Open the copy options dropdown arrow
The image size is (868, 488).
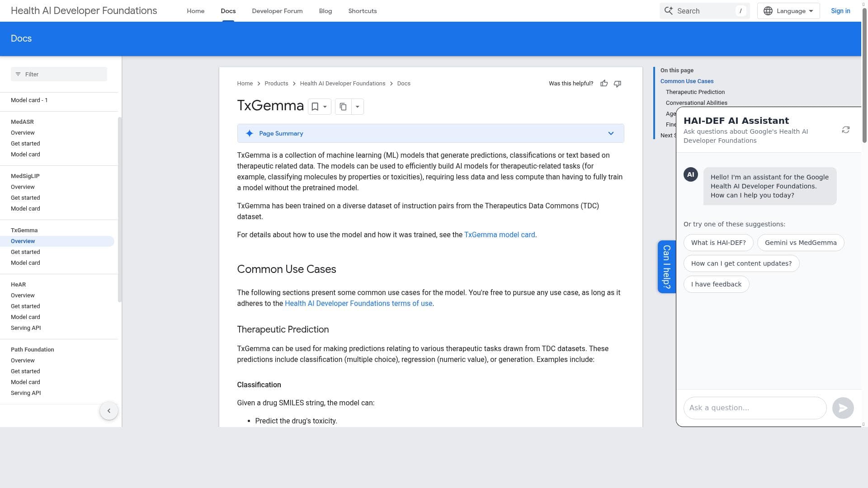point(358,107)
